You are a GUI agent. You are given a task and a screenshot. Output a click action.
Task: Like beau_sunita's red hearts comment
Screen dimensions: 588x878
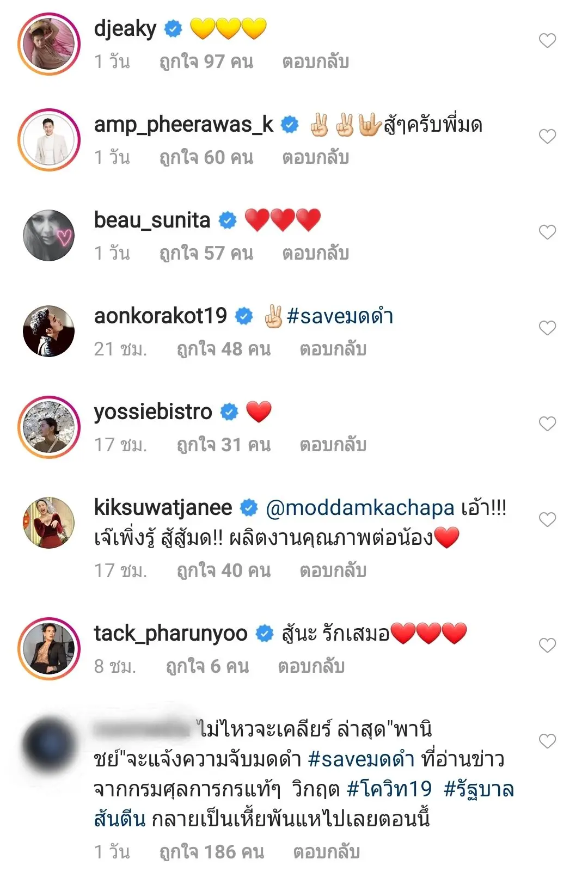[547, 232]
